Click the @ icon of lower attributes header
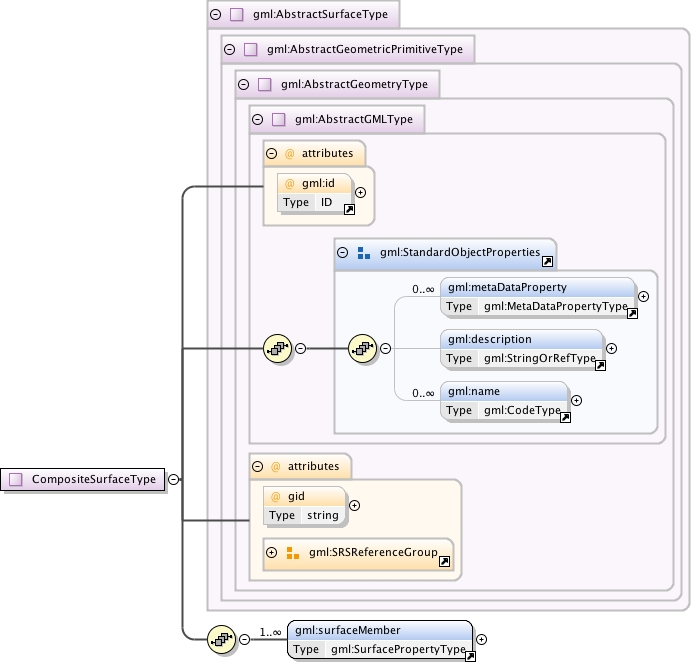Image resolution: width=691 pixels, height=664 pixels. tap(275, 467)
